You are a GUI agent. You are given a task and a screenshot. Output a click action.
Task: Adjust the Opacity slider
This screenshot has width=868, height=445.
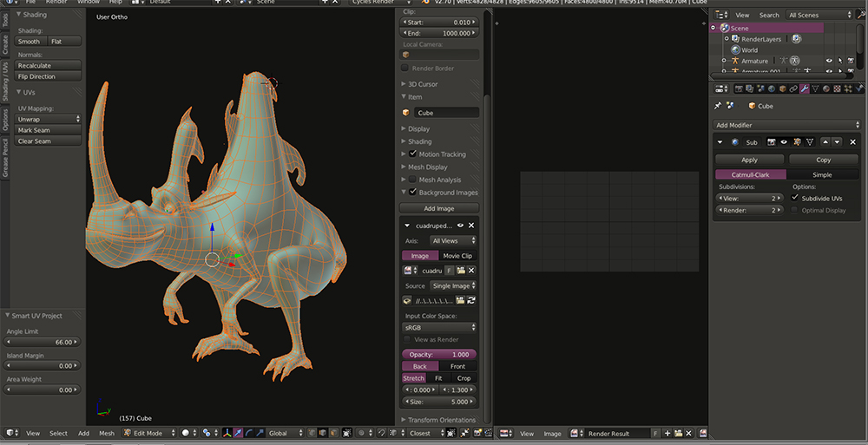click(x=439, y=354)
